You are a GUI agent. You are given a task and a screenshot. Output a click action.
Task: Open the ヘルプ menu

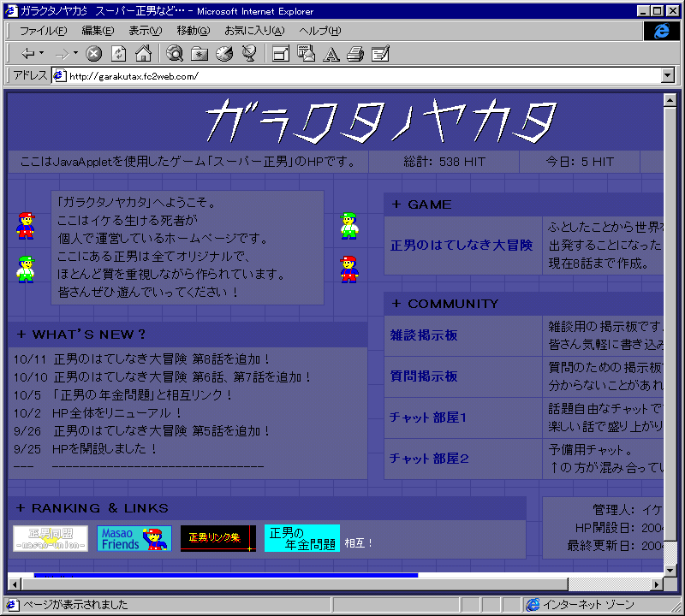pos(319,31)
